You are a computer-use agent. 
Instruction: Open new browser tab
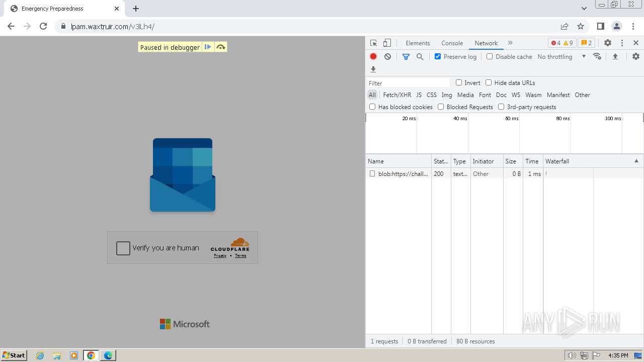(x=136, y=9)
